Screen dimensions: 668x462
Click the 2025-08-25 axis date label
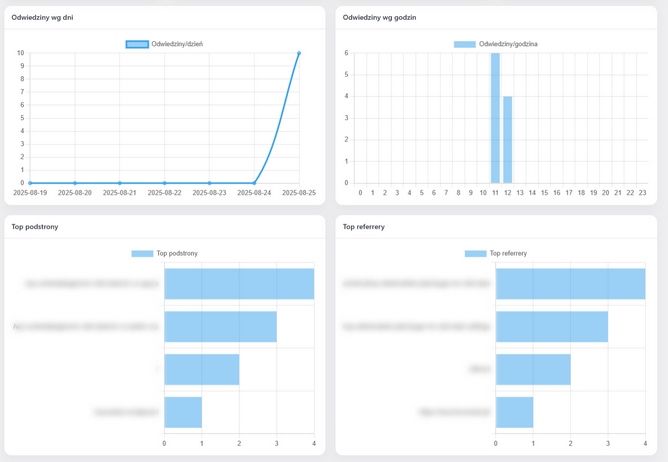(x=299, y=193)
